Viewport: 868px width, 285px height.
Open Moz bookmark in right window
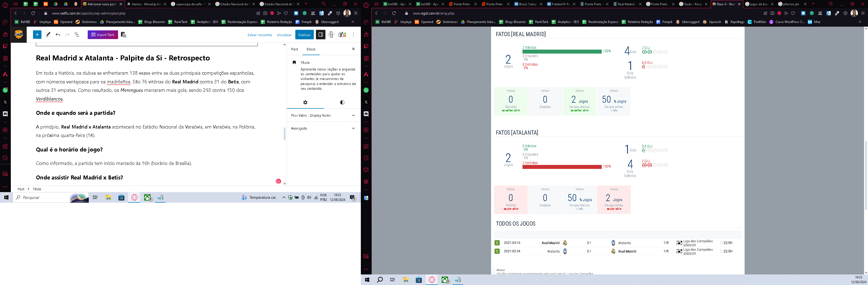[x=814, y=22]
